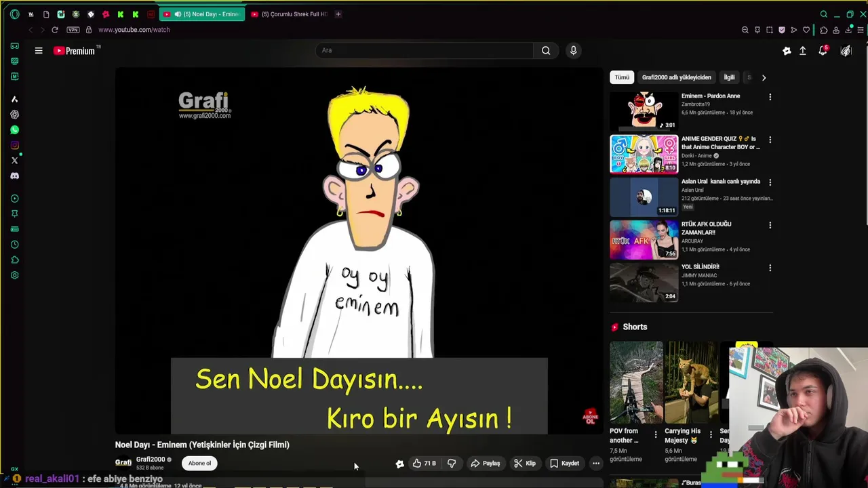868x488 pixels.
Task: Open browser tab search magnifier
Action: pos(824,14)
